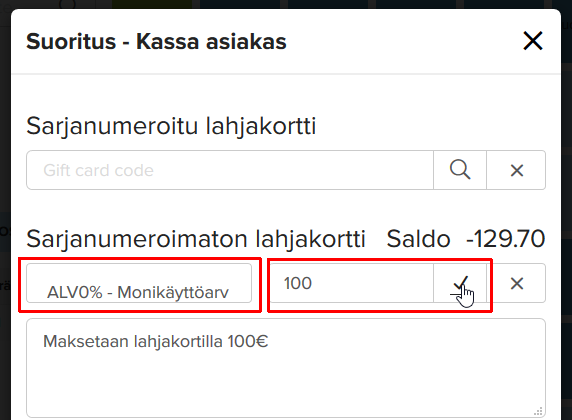Screen dimensions: 572x420
Task: Click the Maksetaan lahjakortilla 100€ note text
Action: point(155,342)
